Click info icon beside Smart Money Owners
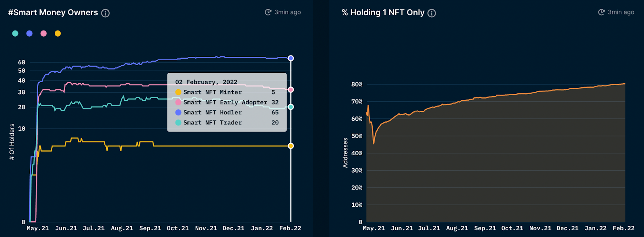This screenshot has width=644, height=237. [x=105, y=13]
